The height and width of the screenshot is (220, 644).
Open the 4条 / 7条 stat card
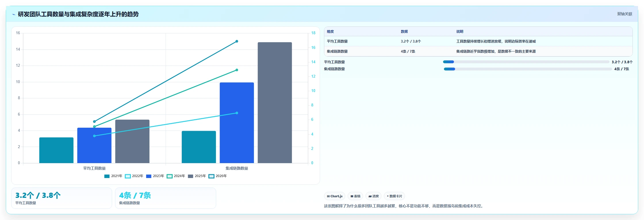(x=166, y=198)
